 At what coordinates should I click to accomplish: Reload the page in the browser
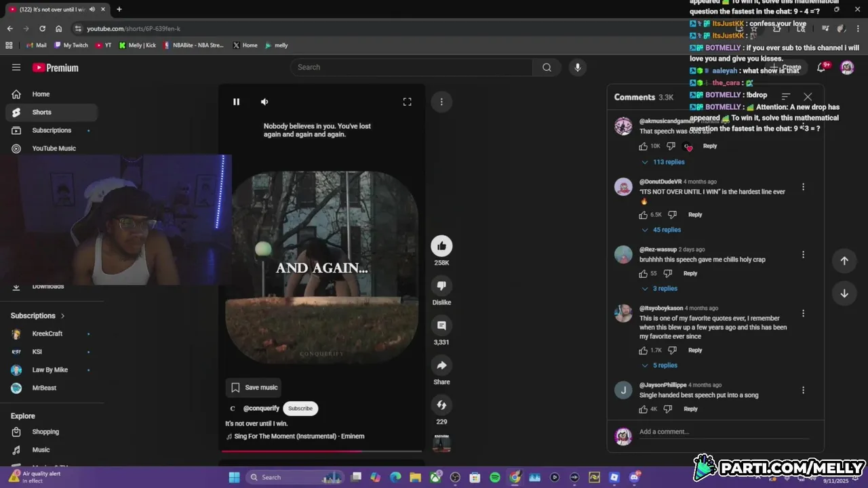tap(42, 28)
